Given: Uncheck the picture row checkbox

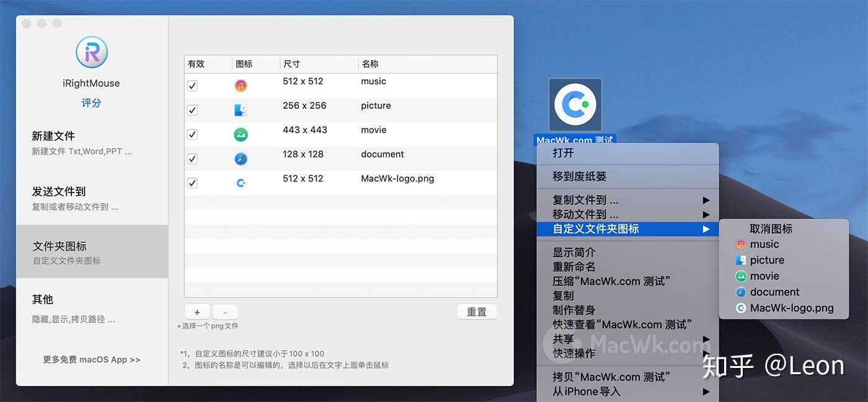Looking at the screenshot, I should point(192,110).
